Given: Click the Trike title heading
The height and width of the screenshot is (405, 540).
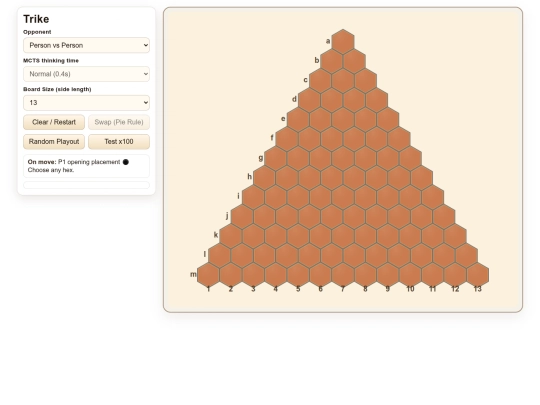Looking at the screenshot, I should (x=36, y=19).
